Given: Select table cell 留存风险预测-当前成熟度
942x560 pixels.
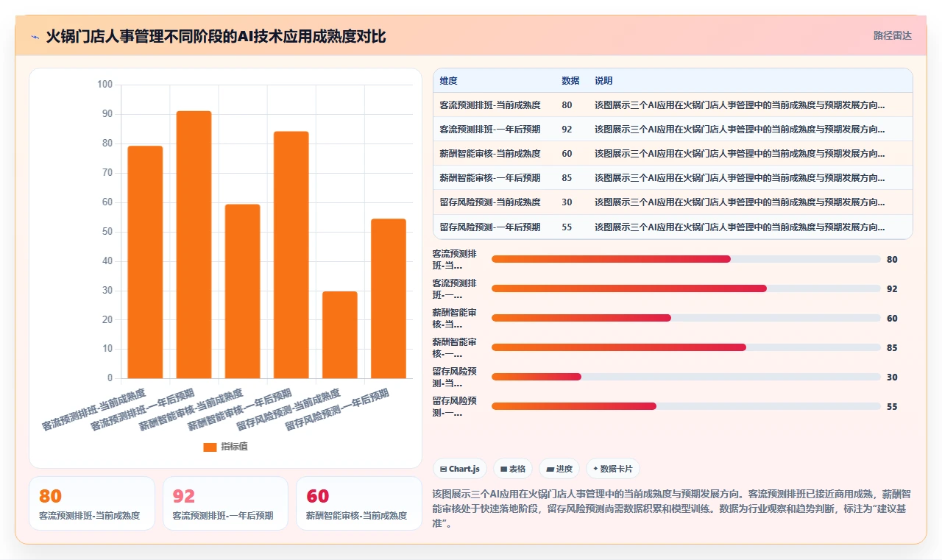Looking at the screenshot, I should coord(490,202).
